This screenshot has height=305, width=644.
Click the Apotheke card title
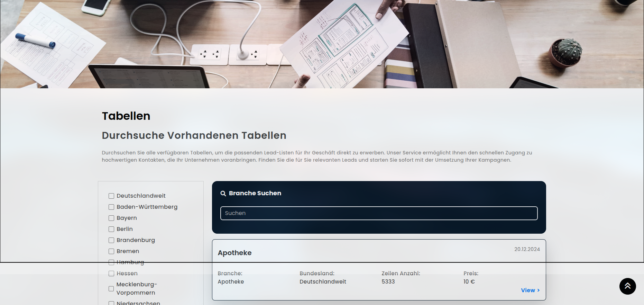234,253
